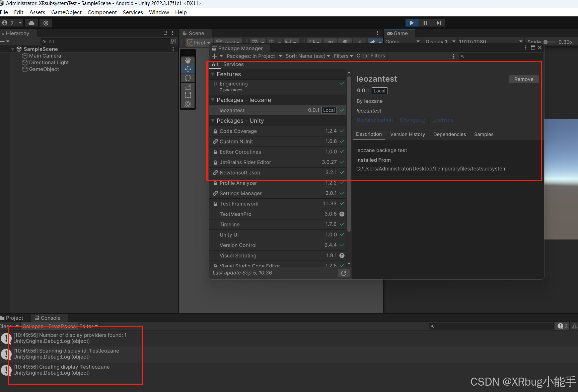Open SampleScene context options menu
Screen dimensions: 578x392
pyautogui.click(x=173, y=49)
